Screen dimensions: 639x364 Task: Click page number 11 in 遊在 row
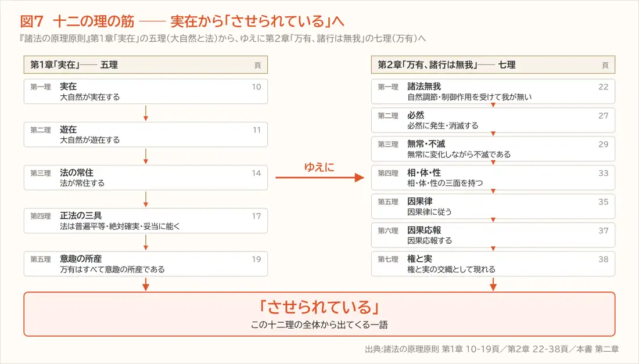[256, 130]
